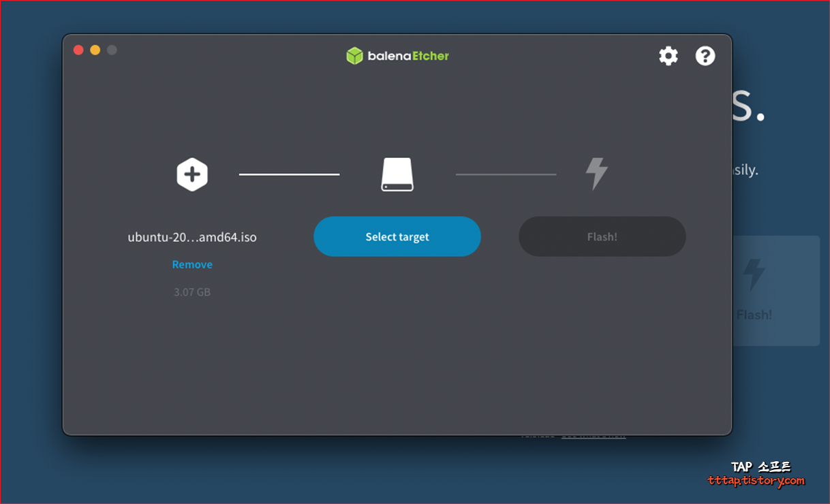Click the 3.07 GB size label
Screen dimensions: 830x504
192,292
